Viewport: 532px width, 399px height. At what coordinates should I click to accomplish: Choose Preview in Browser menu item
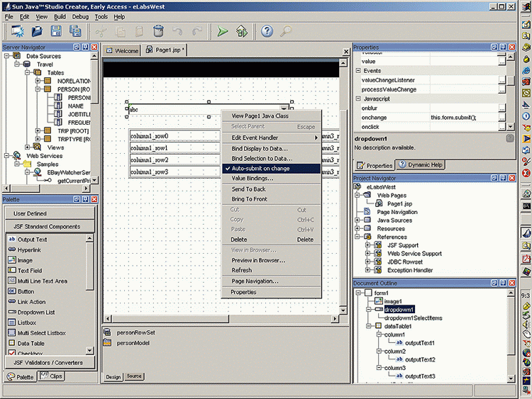tap(271, 260)
